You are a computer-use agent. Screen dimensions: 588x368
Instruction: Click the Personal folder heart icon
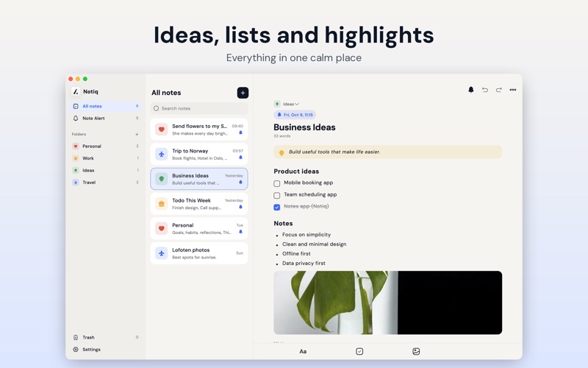coord(76,146)
